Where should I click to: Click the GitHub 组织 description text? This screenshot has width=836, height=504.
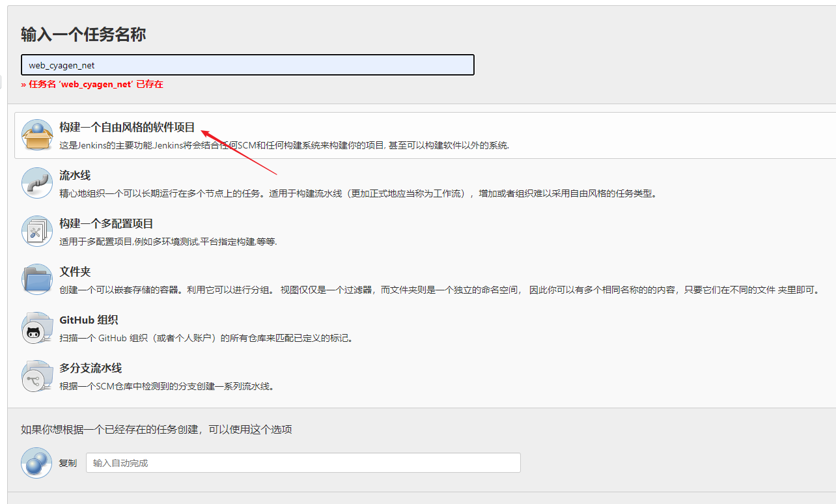click(x=206, y=338)
